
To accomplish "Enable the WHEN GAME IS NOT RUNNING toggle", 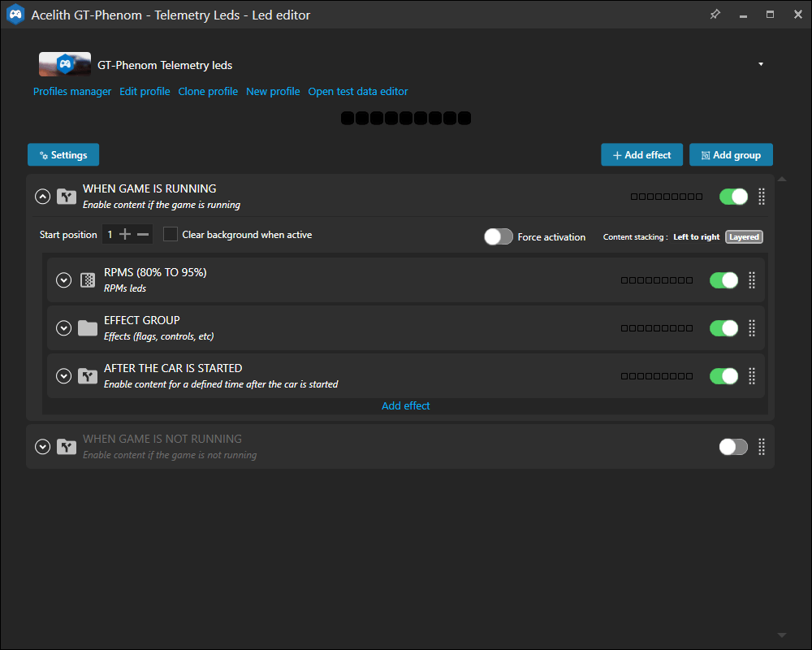I will 733,447.
